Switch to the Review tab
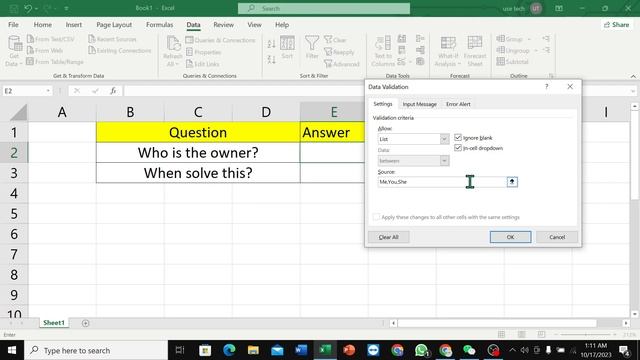Image resolution: width=640 pixels, height=360 pixels. coord(224,24)
